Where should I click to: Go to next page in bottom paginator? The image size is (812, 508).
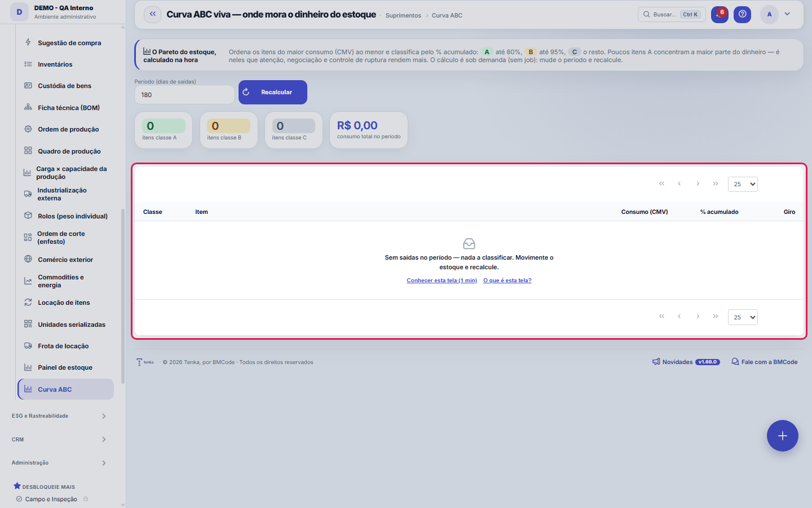pos(698,317)
